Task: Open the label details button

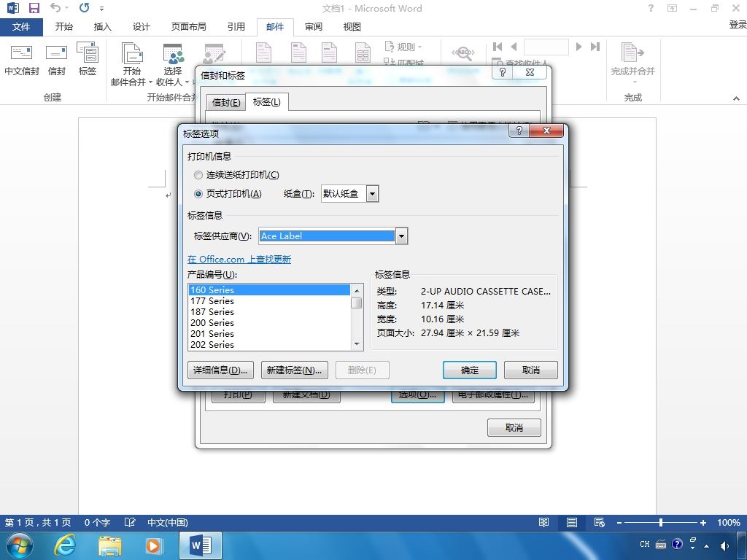Action: [220, 370]
